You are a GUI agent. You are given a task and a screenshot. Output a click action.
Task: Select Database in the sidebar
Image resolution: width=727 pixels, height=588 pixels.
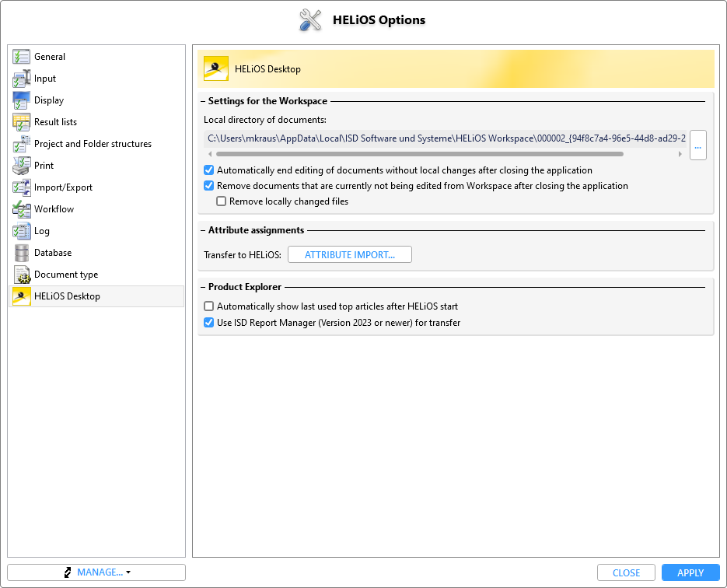click(x=96, y=253)
